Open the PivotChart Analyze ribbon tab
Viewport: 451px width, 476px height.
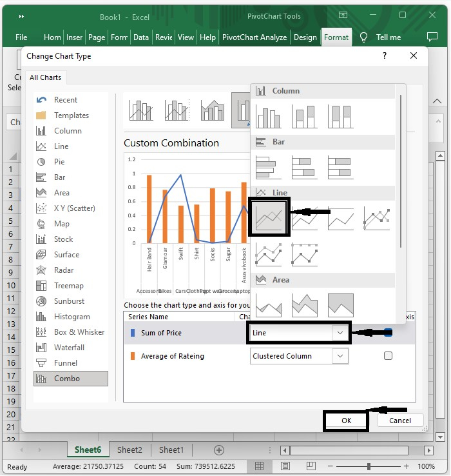pyautogui.click(x=254, y=37)
